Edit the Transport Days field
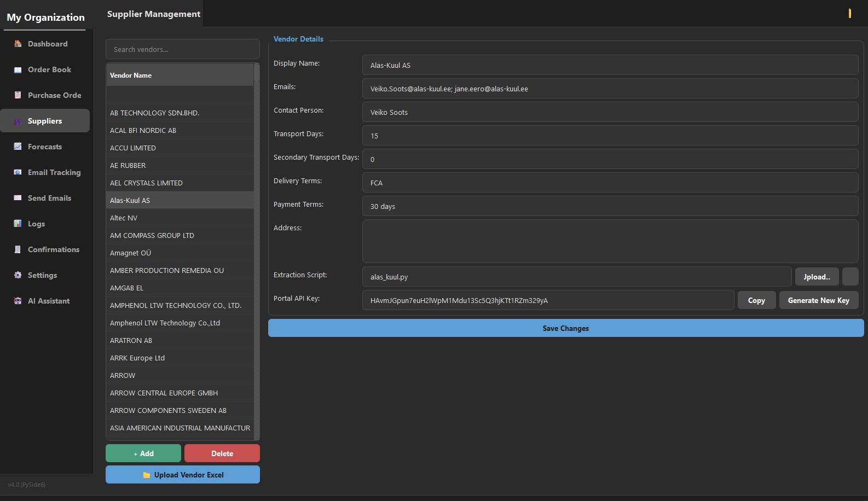This screenshot has width=868, height=501. [x=610, y=136]
